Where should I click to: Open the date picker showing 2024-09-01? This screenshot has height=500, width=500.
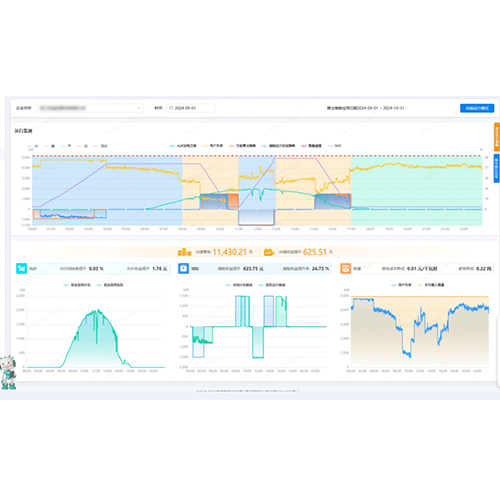(191, 108)
